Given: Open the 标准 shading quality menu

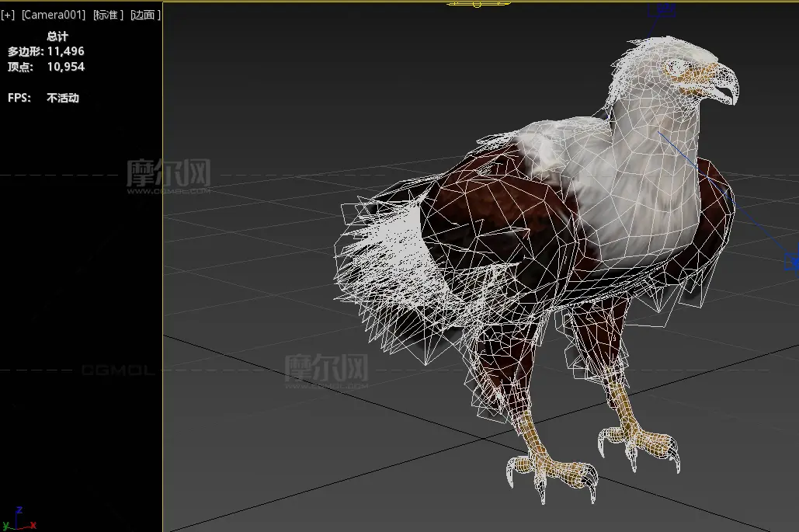Looking at the screenshot, I should pos(108,15).
